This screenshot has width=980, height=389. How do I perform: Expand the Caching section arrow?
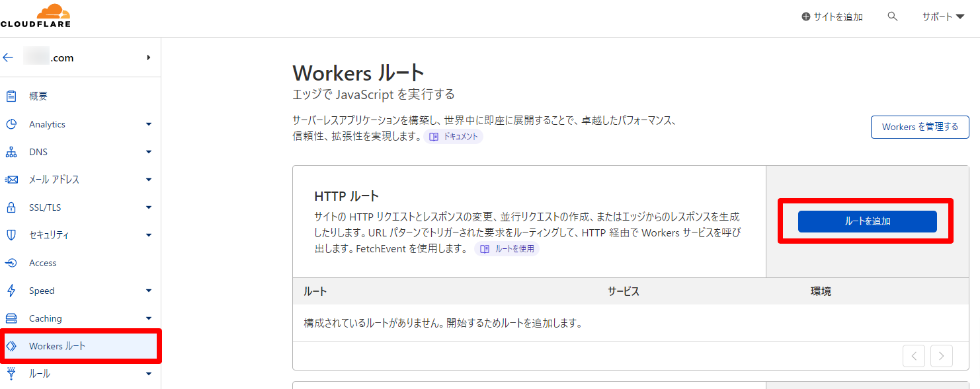click(149, 318)
